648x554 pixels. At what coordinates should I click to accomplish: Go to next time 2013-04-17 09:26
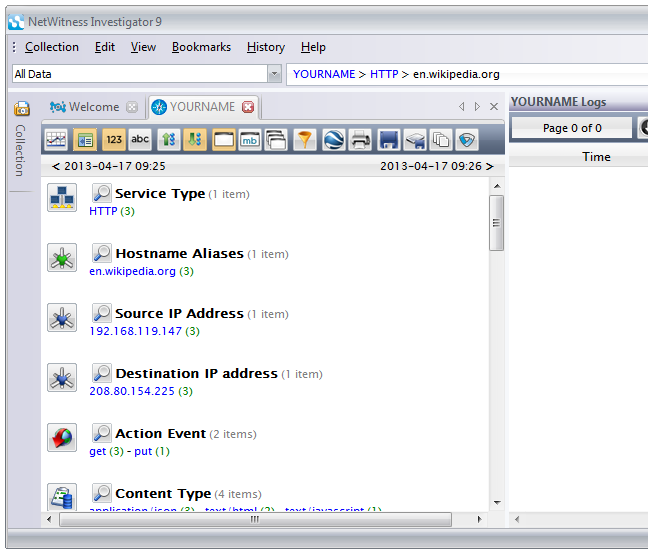[x=437, y=166]
